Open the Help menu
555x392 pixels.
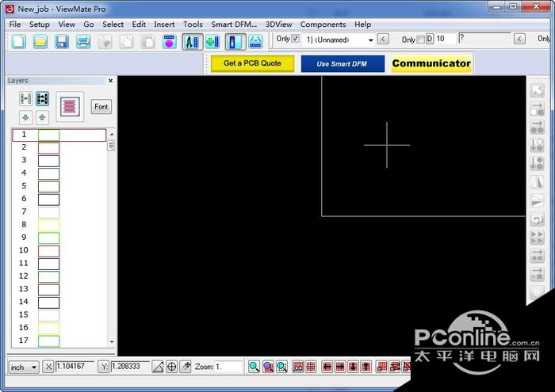click(363, 25)
